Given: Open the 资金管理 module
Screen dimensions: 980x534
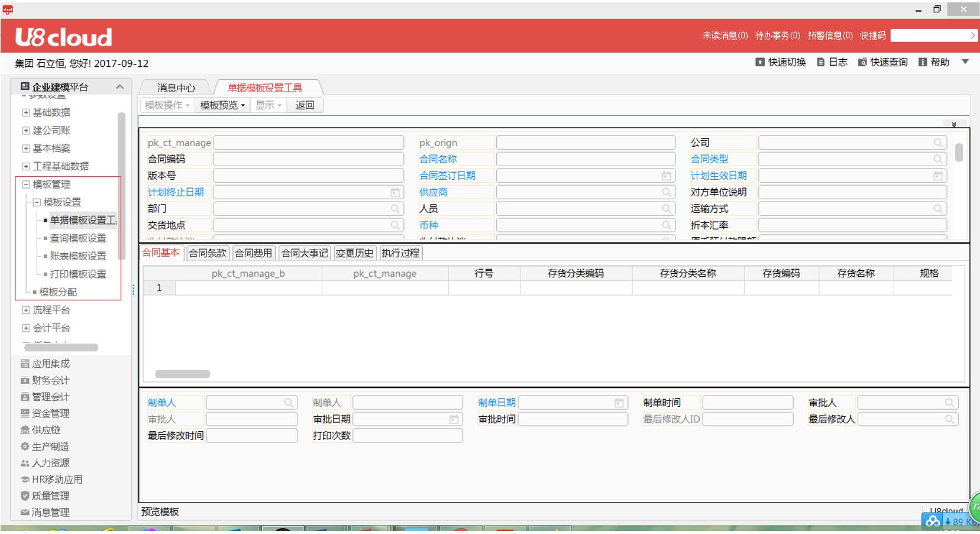Looking at the screenshot, I should point(46,413).
